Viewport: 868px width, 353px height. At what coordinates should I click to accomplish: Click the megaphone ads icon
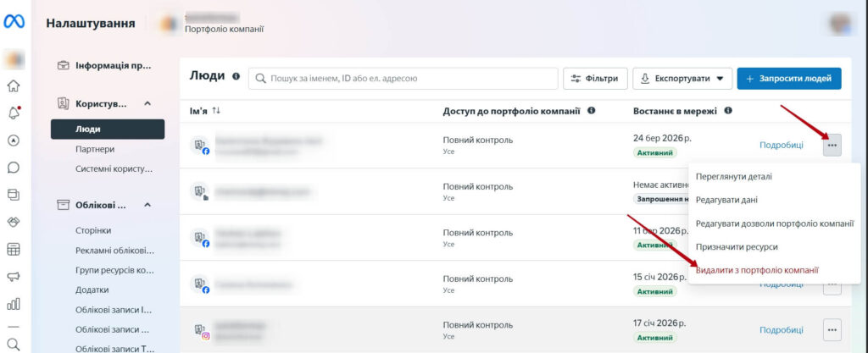tap(14, 276)
